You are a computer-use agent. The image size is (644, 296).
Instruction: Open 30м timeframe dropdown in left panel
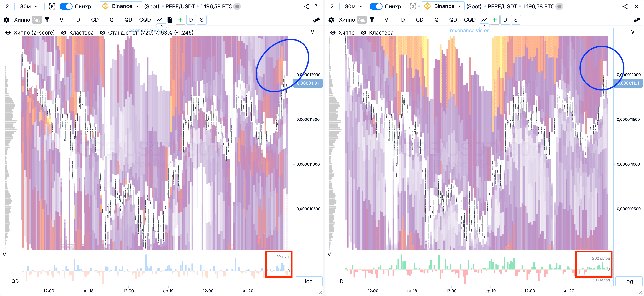pyautogui.click(x=28, y=6)
